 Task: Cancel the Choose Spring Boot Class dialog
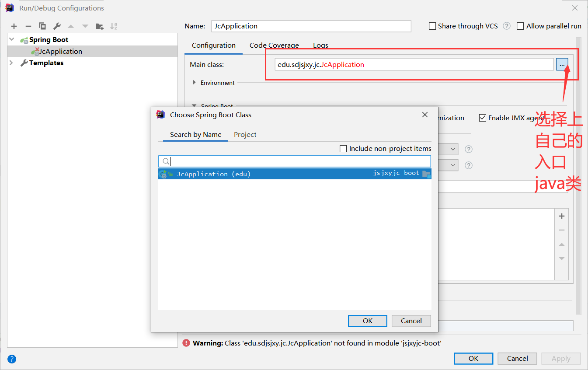point(411,321)
